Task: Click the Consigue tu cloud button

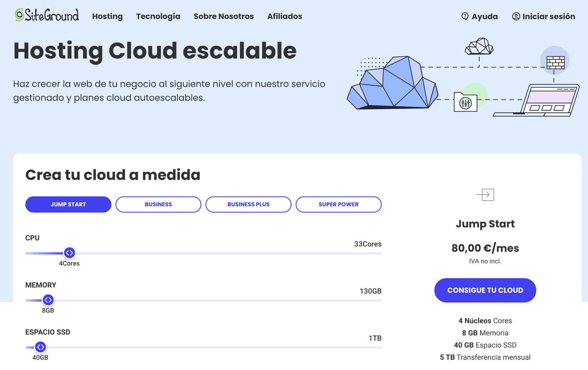Action: pyautogui.click(x=485, y=290)
